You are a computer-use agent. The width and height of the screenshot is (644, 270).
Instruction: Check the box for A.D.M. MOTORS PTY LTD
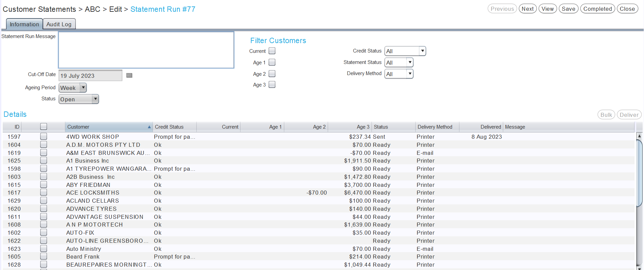point(43,144)
